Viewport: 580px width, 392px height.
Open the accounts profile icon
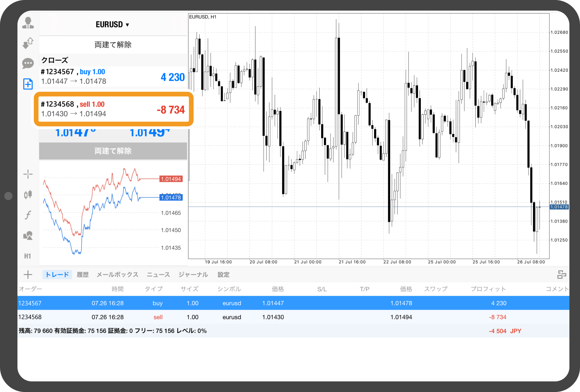(x=28, y=23)
